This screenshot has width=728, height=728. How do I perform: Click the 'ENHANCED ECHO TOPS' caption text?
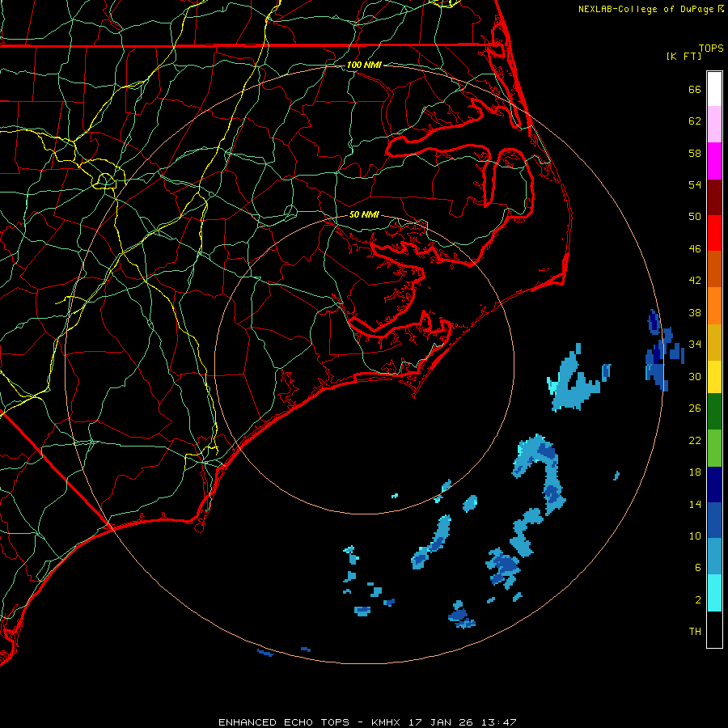pos(284,722)
